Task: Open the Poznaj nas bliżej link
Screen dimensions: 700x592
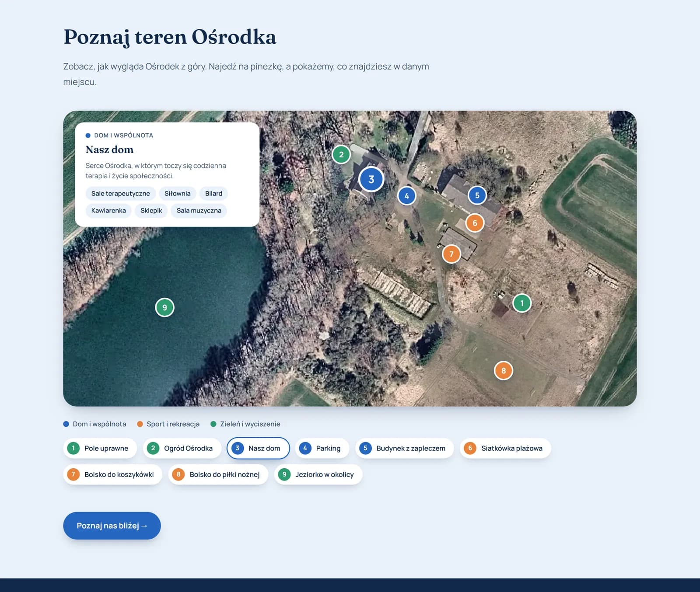Action: (x=112, y=526)
